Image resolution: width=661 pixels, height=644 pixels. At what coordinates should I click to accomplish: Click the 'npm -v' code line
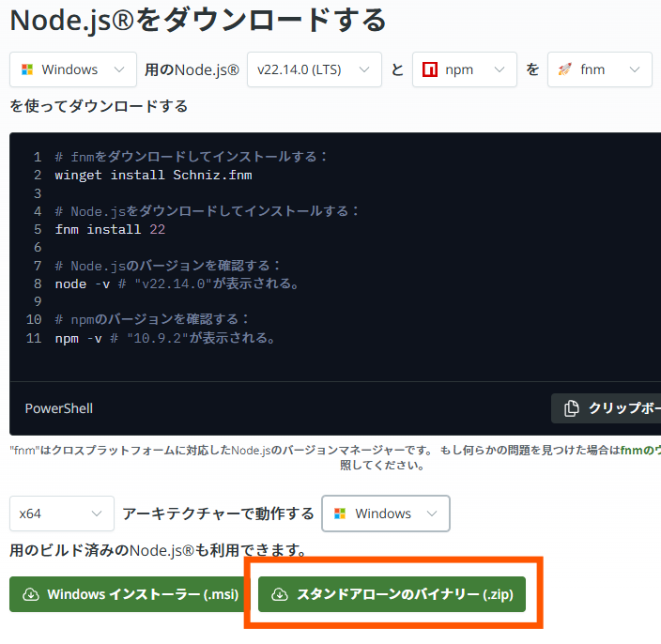165,338
